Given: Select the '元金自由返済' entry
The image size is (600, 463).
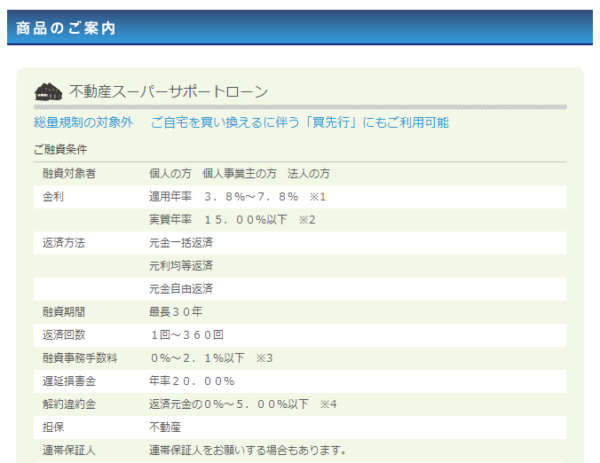Looking at the screenshot, I should (x=181, y=289).
